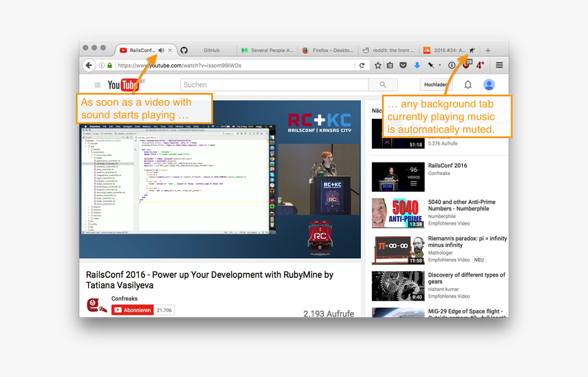Show site information via the info icon
Screen dimensions: 588x377
click(x=102, y=65)
